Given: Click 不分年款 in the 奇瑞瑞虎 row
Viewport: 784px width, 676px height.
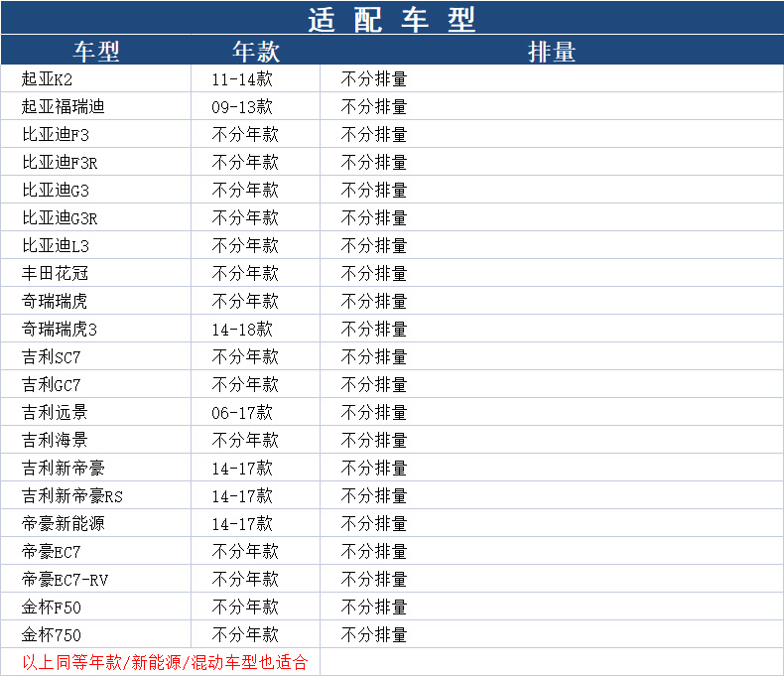Looking at the screenshot, I should coord(245,301).
